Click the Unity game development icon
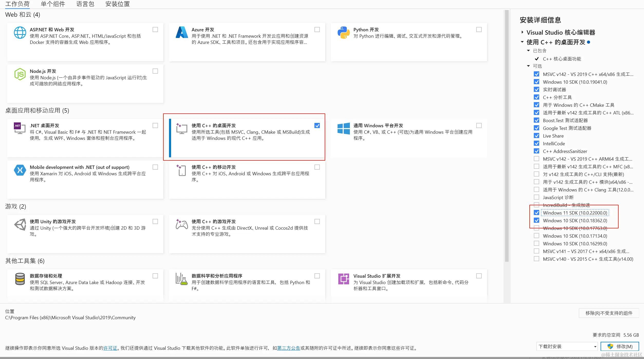Image resolution: width=644 pixels, height=359 pixels. tap(20, 225)
